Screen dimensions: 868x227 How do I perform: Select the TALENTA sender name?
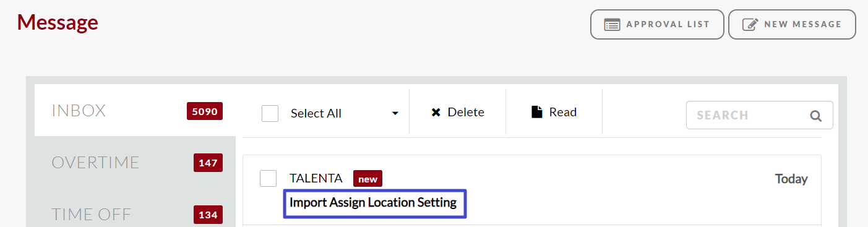click(x=316, y=178)
